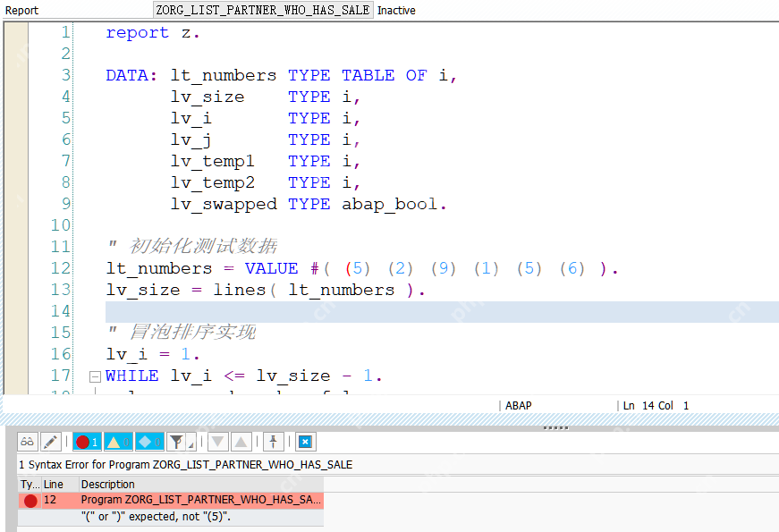Close the syntax error panel
This screenshot has width=779, height=532.
click(x=305, y=442)
